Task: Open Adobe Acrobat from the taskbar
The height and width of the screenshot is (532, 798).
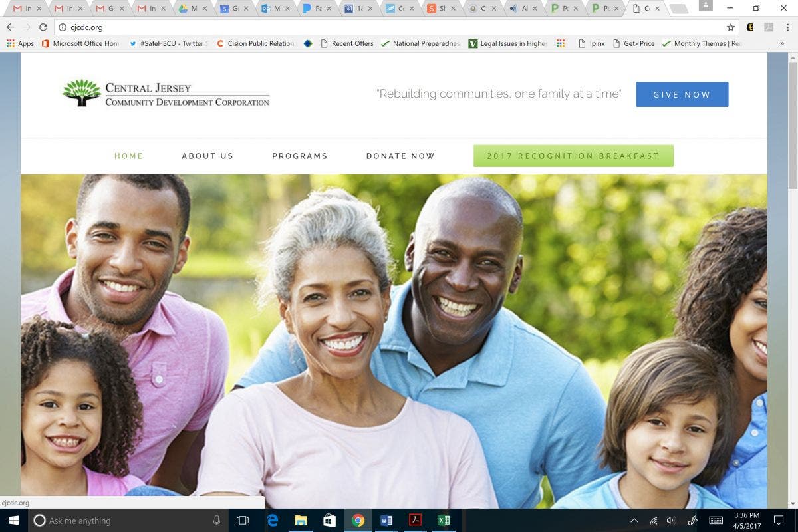Action: [x=415, y=520]
